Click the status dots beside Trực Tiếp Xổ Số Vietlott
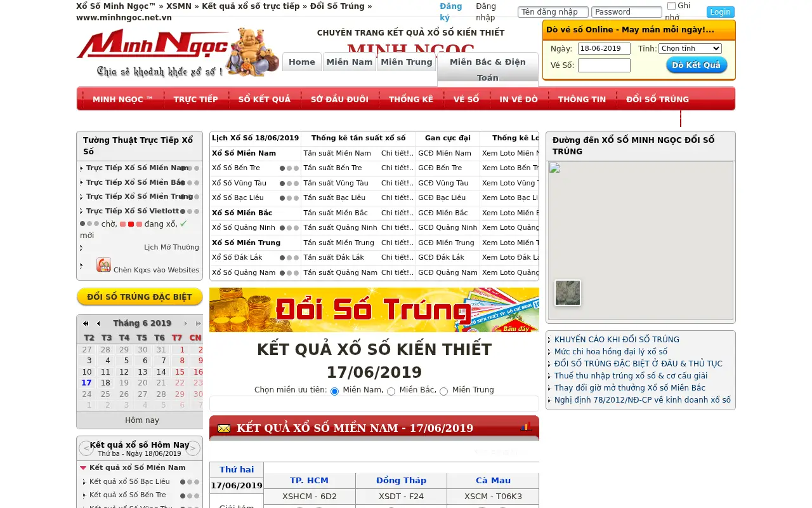This screenshot has width=812, height=508. [x=190, y=211]
